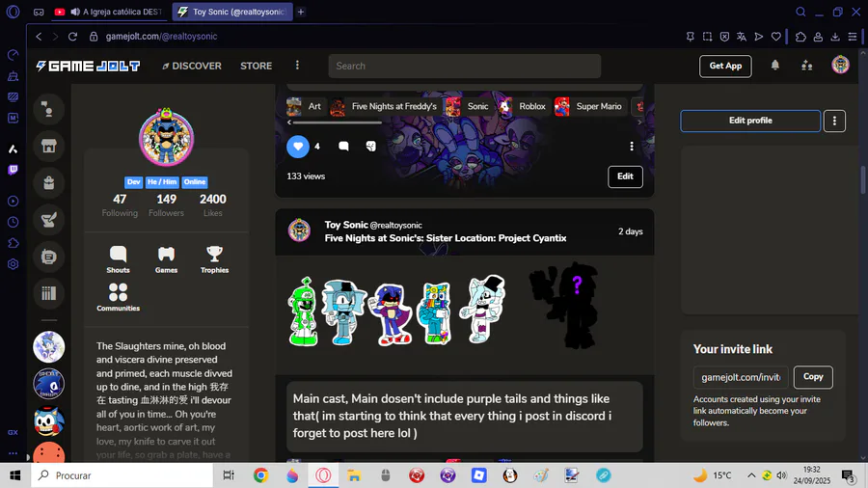The width and height of the screenshot is (868, 488).
Task: Open the STORE tab
Action: coord(257,66)
